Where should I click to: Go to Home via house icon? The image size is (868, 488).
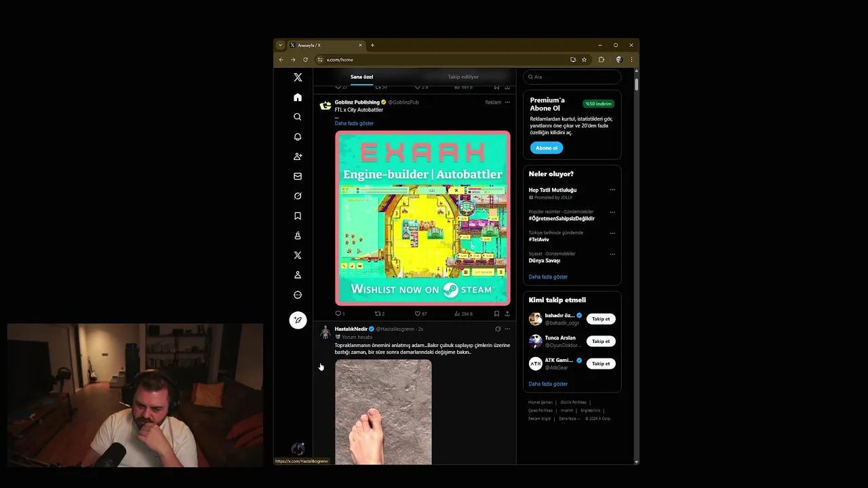coord(298,97)
